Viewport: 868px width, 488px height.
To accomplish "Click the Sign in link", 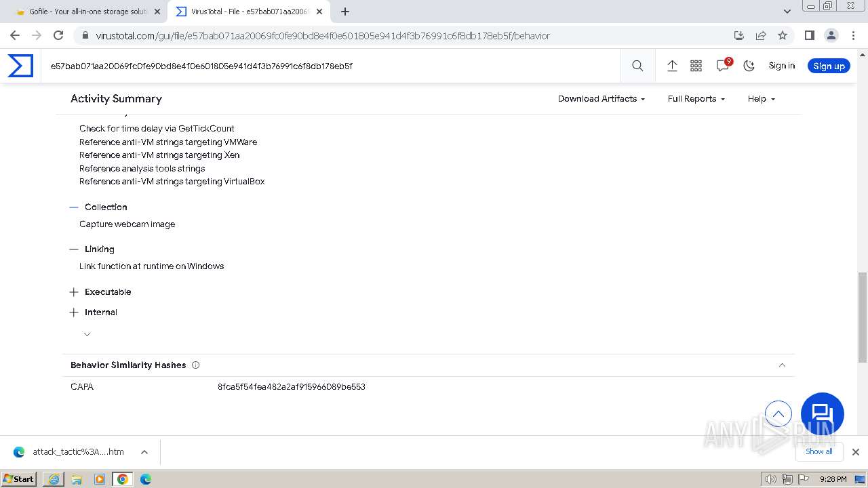I will pos(782,66).
